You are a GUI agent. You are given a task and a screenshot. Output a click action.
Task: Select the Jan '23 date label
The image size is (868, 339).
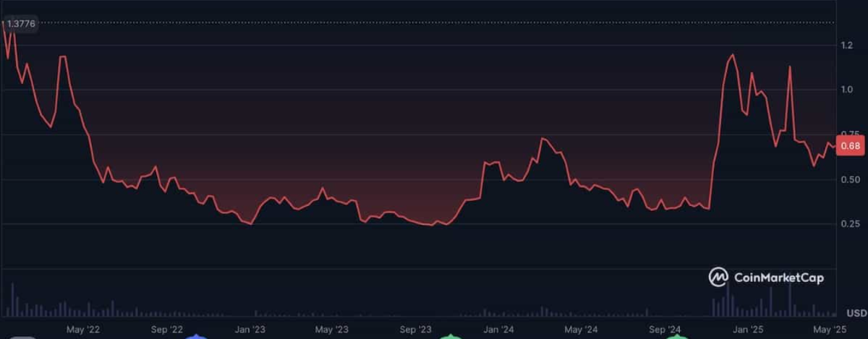(x=251, y=329)
